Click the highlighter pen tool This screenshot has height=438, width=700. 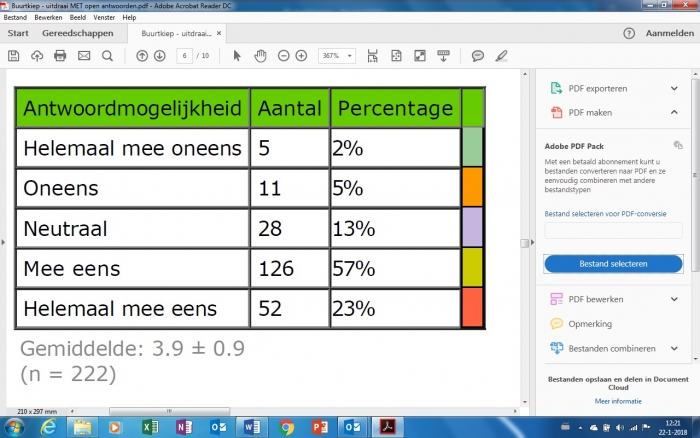[x=501, y=55]
